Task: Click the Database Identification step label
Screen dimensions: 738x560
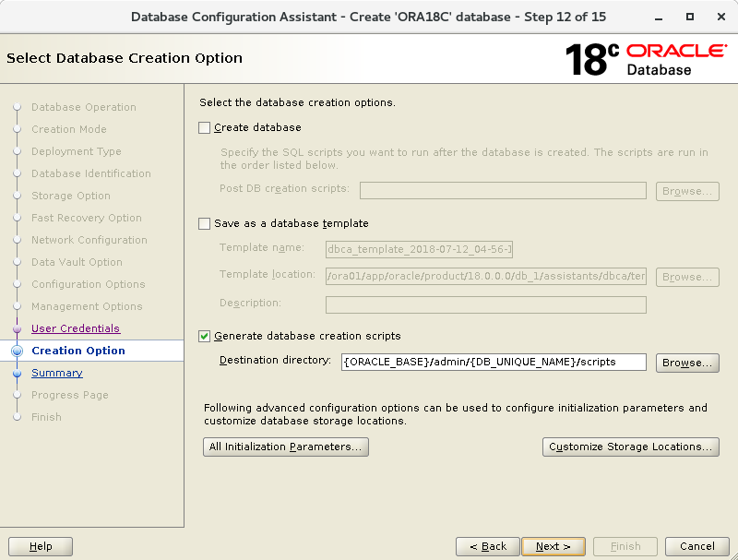Action: click(90, 173)
